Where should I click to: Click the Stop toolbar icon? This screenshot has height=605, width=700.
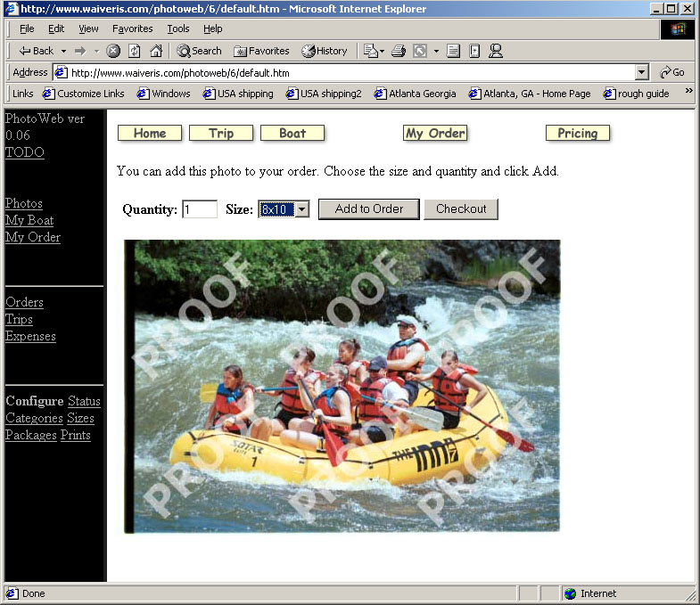pyautogui.click(x=113, y=51)
